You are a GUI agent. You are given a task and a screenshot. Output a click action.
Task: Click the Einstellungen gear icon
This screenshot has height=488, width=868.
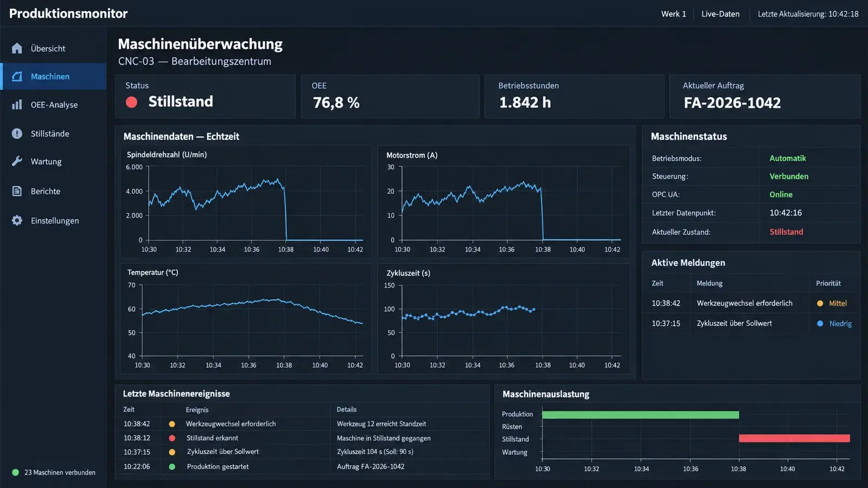[x=17, y=221]
